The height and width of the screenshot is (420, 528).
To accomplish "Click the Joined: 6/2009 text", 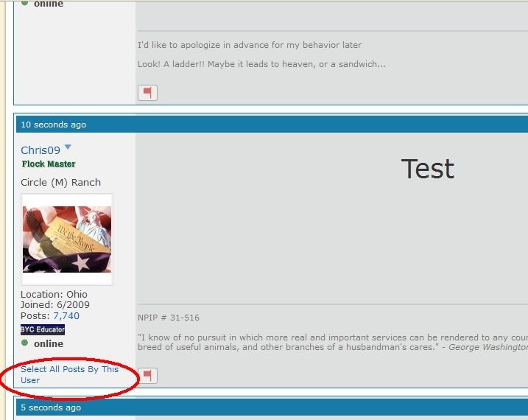I will tap(55, 305).
